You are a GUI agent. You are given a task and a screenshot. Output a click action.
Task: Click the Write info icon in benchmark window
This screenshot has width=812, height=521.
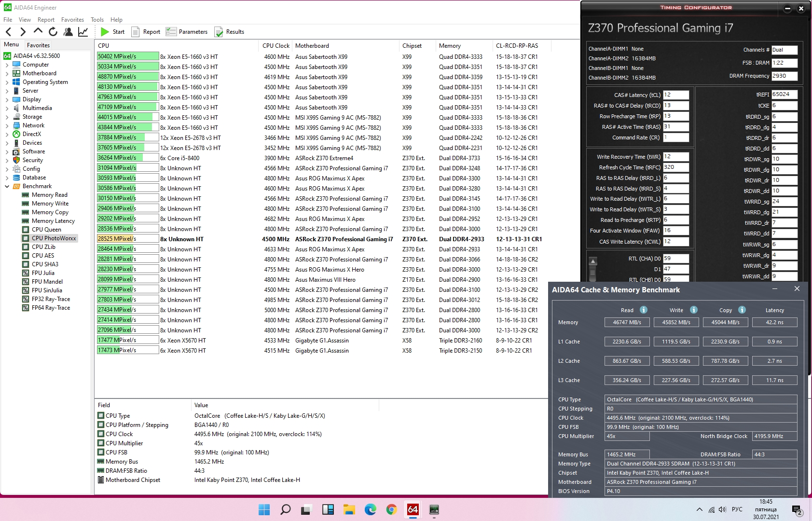click(694, 310)
